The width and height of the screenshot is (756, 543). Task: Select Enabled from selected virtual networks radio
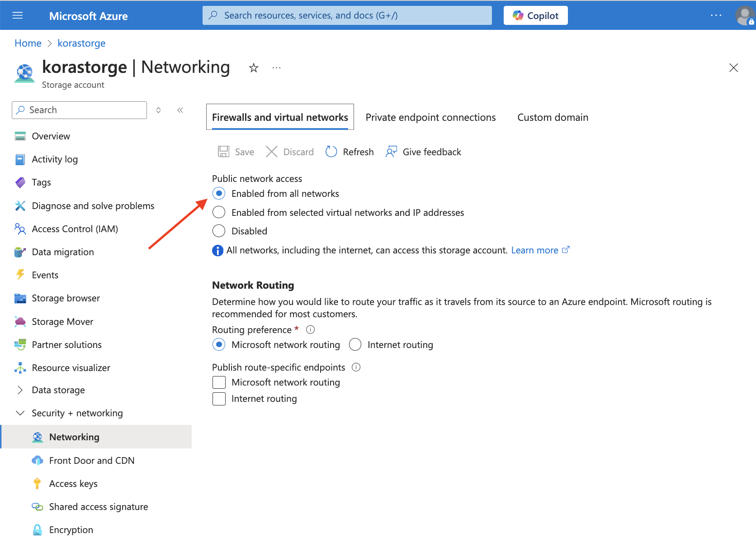(219, 212)
